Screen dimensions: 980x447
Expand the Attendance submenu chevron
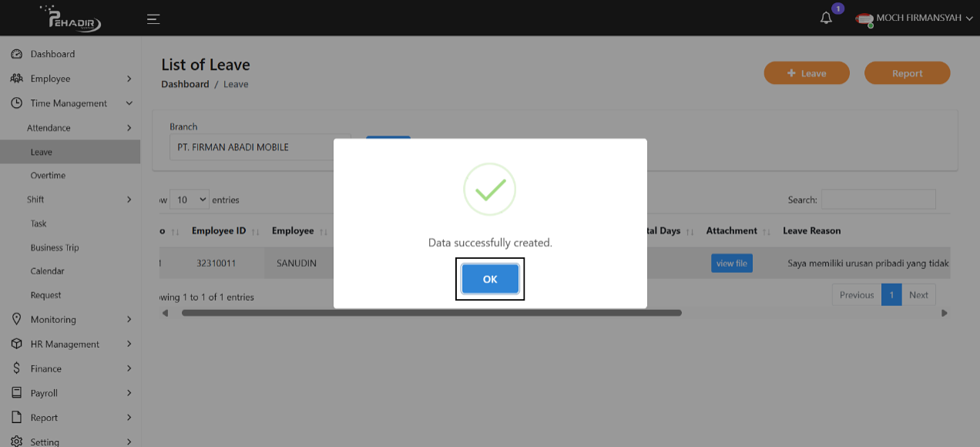point(129,128)
